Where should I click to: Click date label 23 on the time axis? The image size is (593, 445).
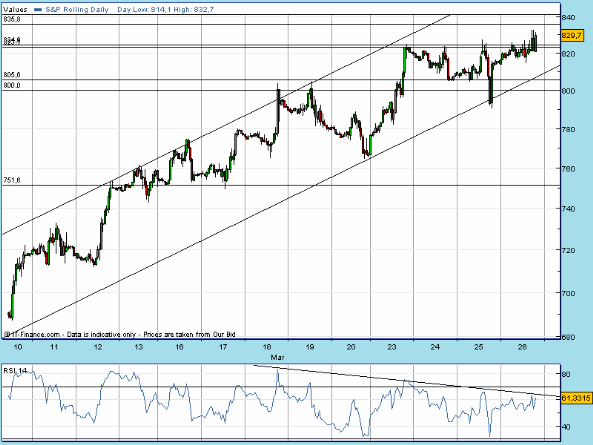(x=392, y=347)
